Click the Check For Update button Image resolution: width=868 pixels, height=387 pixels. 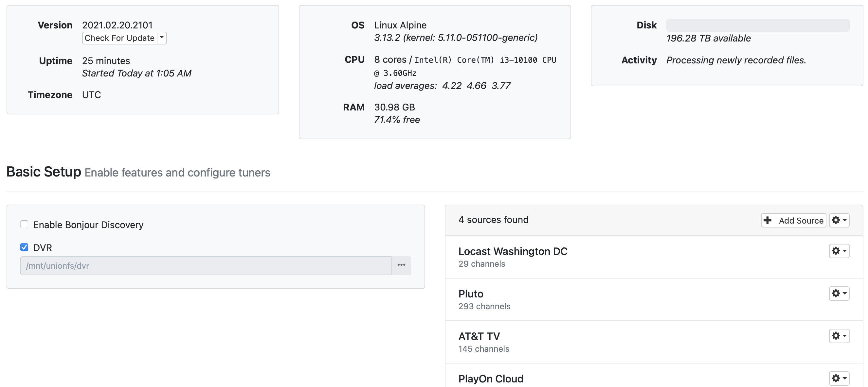point(119,38)
